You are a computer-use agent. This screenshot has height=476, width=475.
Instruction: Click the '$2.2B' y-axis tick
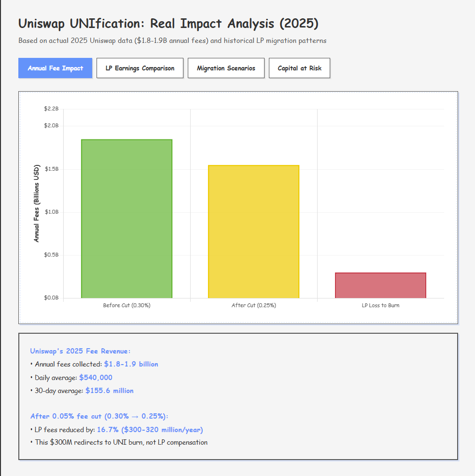click(x=51, y=109)
